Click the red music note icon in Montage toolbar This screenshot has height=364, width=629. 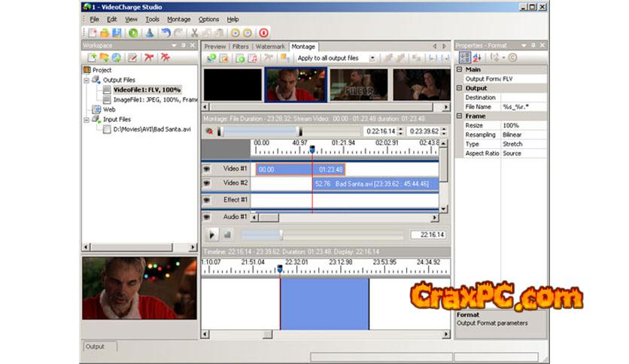pyautogui.click(x=253, y=58)
